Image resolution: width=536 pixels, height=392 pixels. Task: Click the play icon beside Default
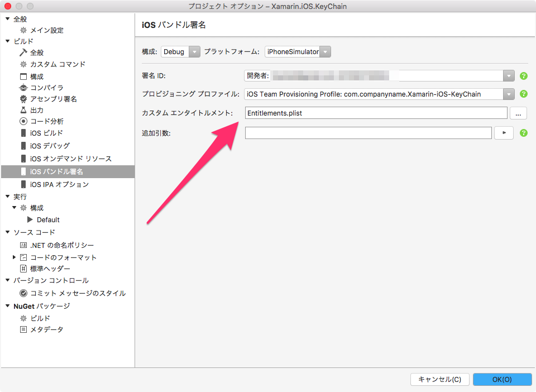pos(30,219)
